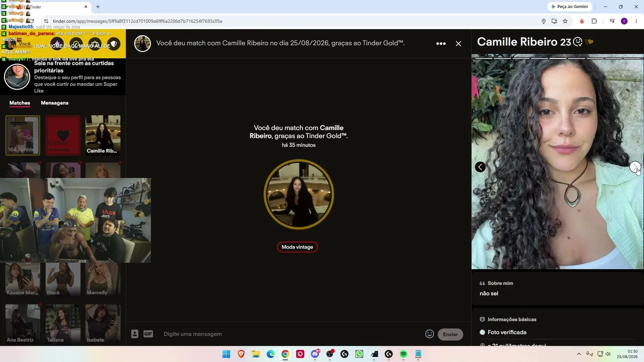Click the gold heart badge beside Camille's age
Viewport: 644px width, 362px height.
click(589, 42)
